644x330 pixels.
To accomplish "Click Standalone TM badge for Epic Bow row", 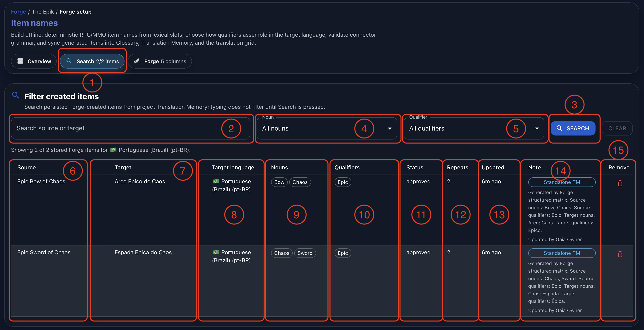I will click(561, 182).
